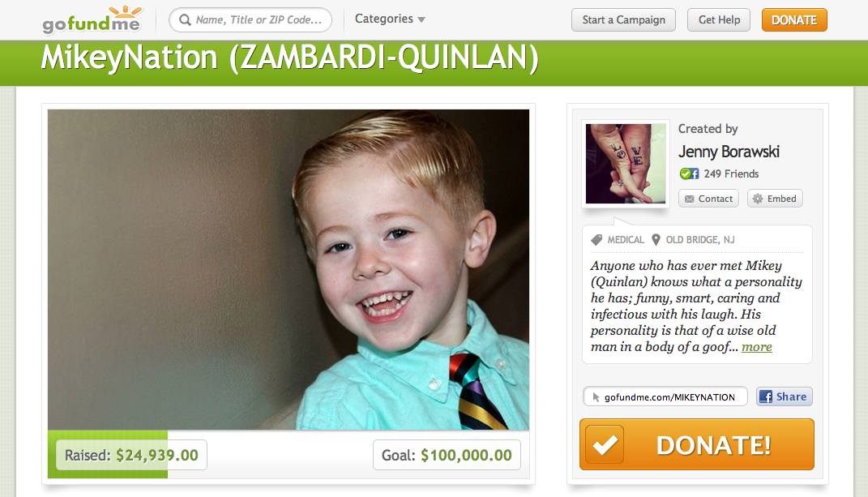Click the envelope icon on Contact
The height and width of the screenshot is (497, 868).
pyautogui.click(x=689, y=199)
